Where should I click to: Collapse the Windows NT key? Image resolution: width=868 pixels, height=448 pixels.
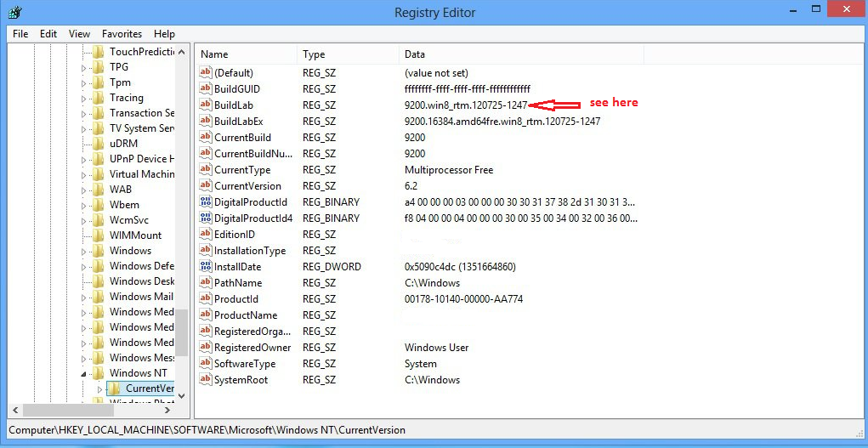[x=83, y=374]
